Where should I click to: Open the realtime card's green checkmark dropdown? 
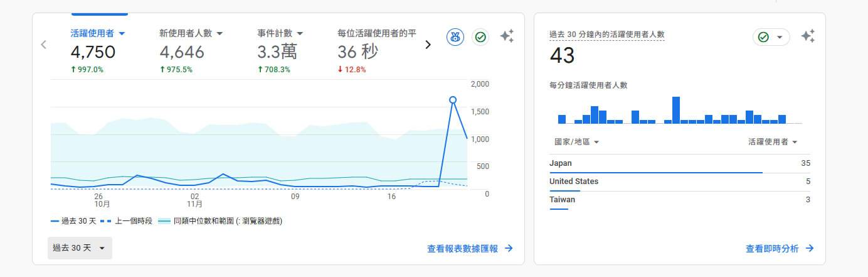point(771,37)
